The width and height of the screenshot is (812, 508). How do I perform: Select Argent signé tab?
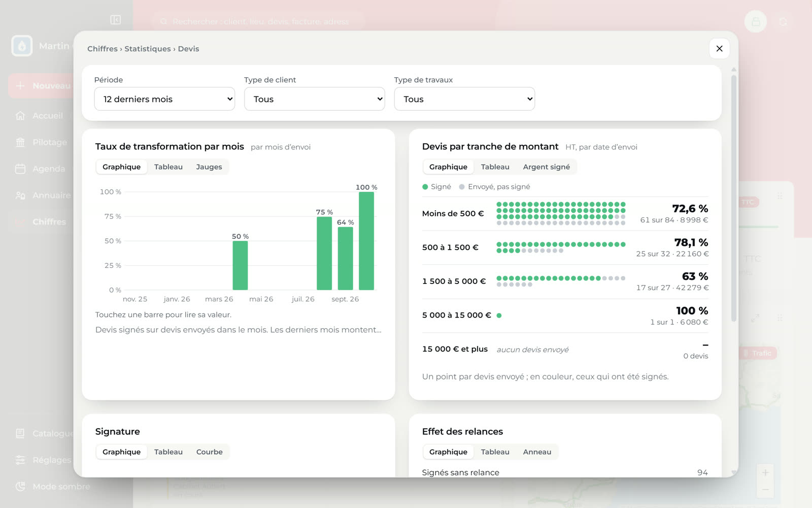point(547,167)
